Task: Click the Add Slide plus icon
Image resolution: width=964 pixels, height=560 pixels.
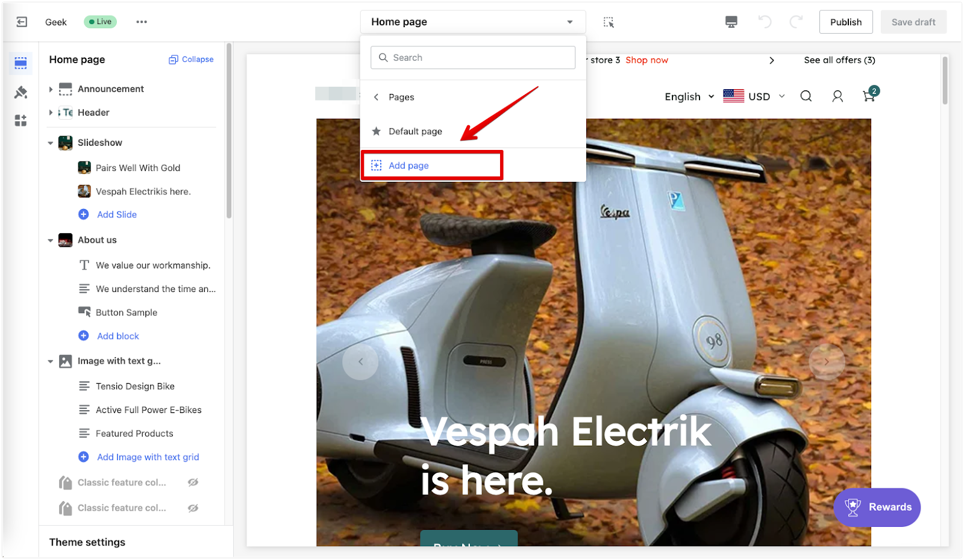Action: [x=84, y=214]
